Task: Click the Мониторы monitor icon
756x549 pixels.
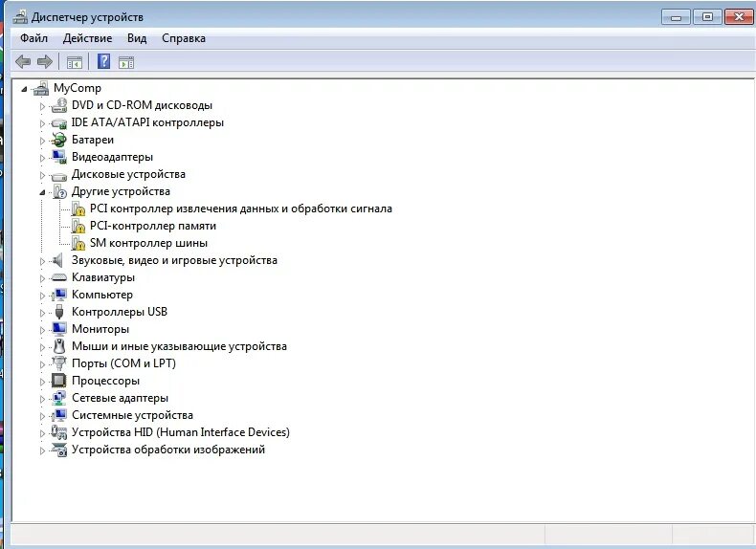Action: pos(58,329)
